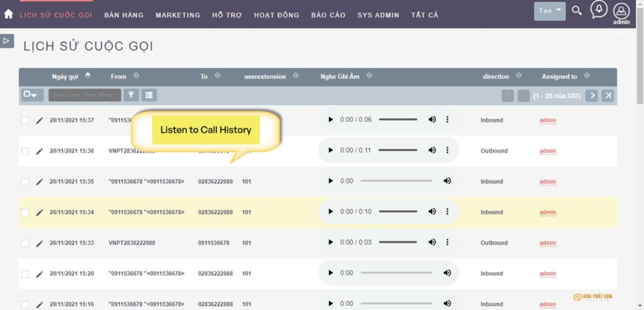Image resolution: width=644 pixels, height=310 pixels.
Task: Open the admin link in the 15:37 row
Action: point(548,120)
